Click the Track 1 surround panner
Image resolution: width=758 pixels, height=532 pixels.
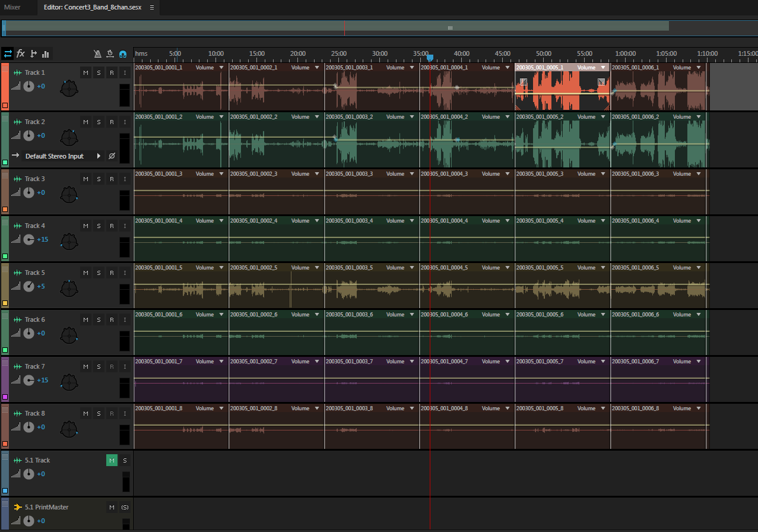69,89
